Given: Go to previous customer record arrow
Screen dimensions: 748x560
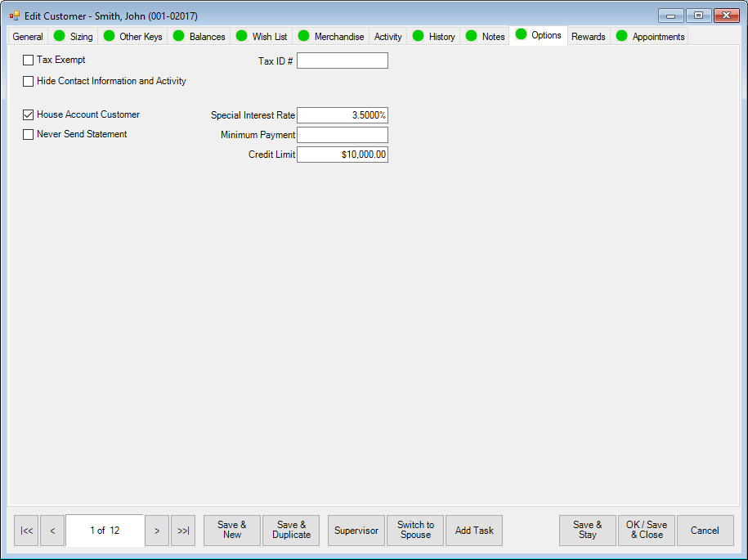Looking at the screenshot, I should coord(52,531).
